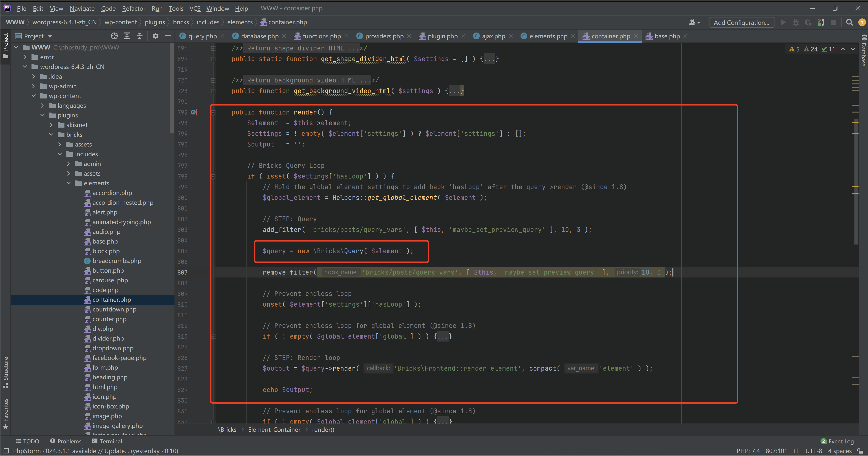Open the File menu
Screen dimensions: 868x456
22,8
